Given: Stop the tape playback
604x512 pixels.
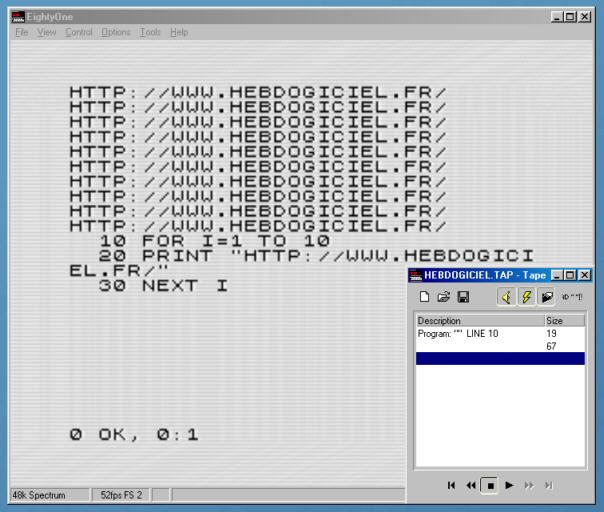Looking at the screenshot, I should [490, 485].
